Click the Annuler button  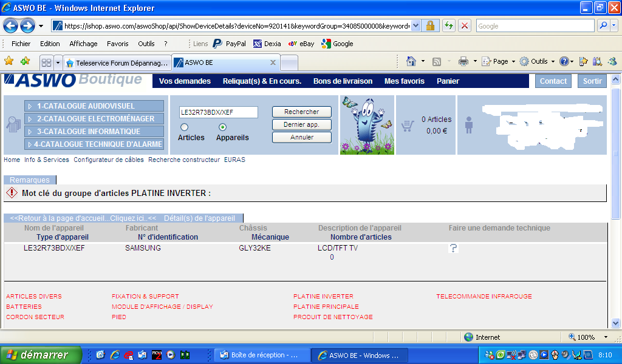pos(301,137)
